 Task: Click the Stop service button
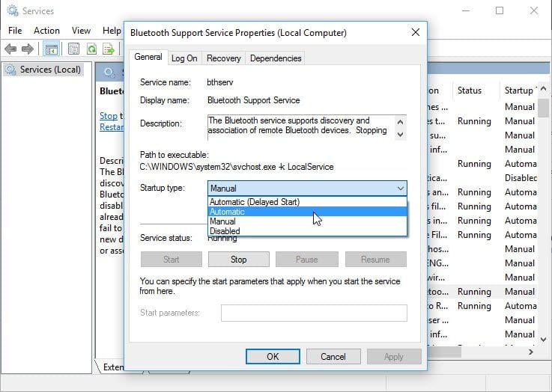coord(239,260)
